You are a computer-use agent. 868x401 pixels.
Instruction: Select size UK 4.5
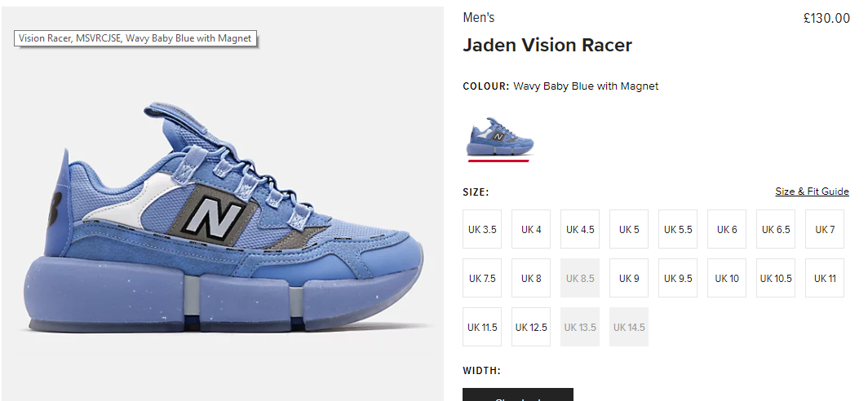(x=580, y=229)
